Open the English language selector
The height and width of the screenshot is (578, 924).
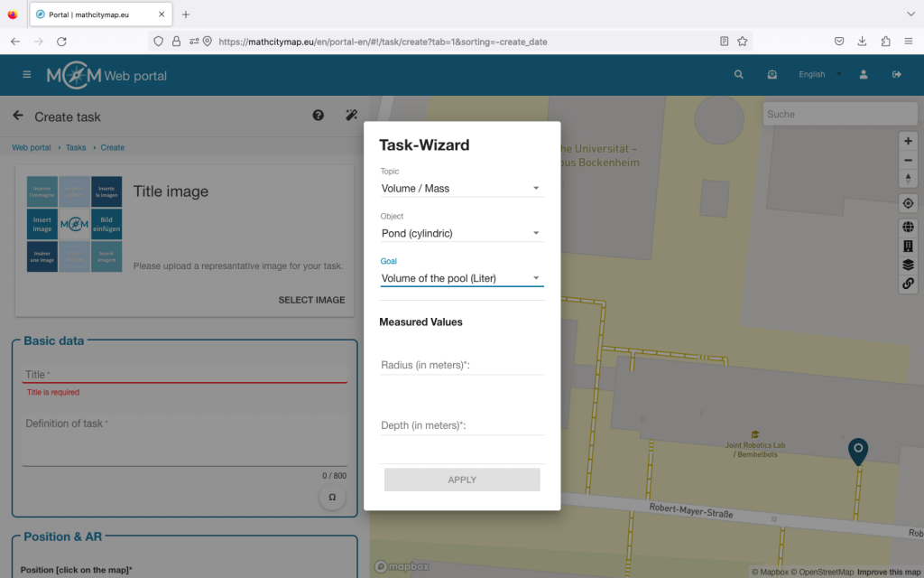(819, 75)
